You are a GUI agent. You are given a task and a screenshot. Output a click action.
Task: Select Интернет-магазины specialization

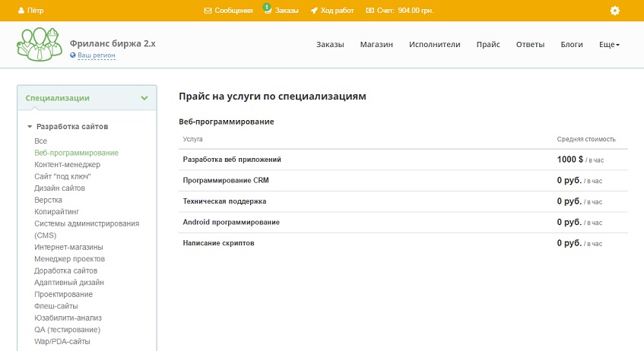68,247
